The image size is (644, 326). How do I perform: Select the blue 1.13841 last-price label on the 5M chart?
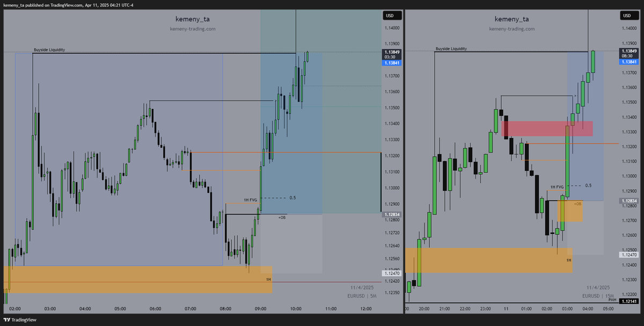point(392,63)
